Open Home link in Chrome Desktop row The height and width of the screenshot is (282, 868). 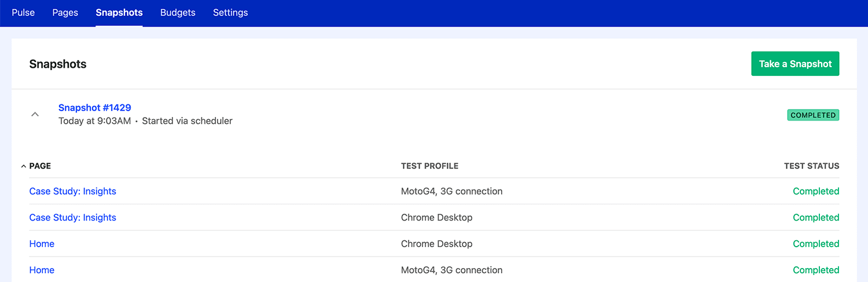click(x=42, y=244)
